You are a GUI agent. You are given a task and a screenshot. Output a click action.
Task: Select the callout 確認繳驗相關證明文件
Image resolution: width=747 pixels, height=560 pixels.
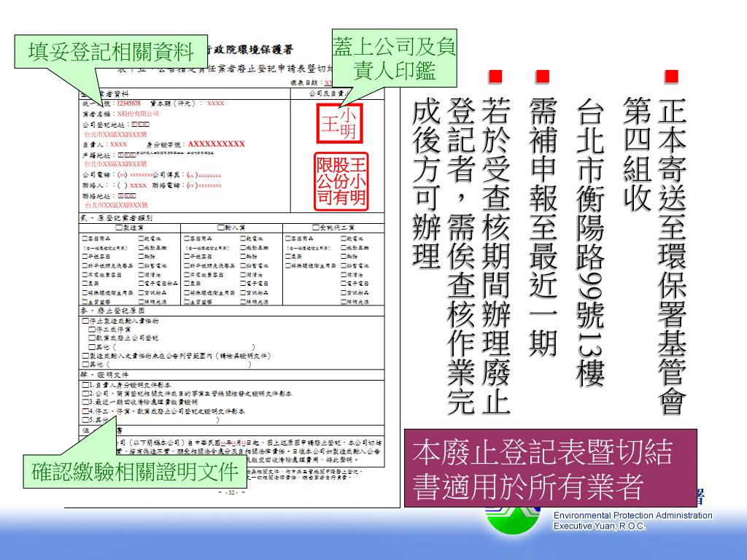pos(135,472)
